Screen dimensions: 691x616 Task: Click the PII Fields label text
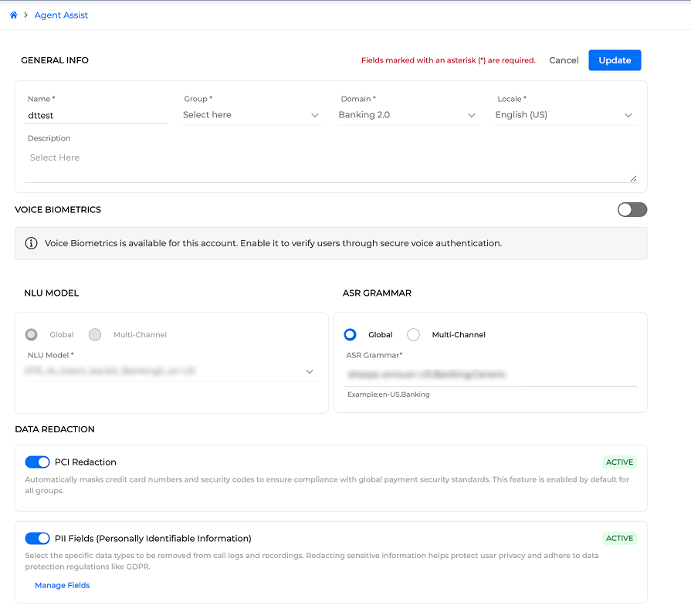tap(153, 538)
